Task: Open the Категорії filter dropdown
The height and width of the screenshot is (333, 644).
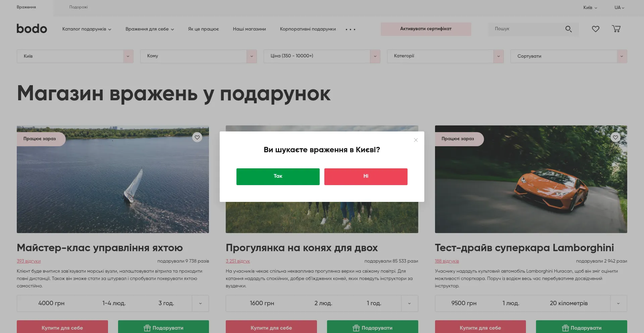Action: point(445,56)
